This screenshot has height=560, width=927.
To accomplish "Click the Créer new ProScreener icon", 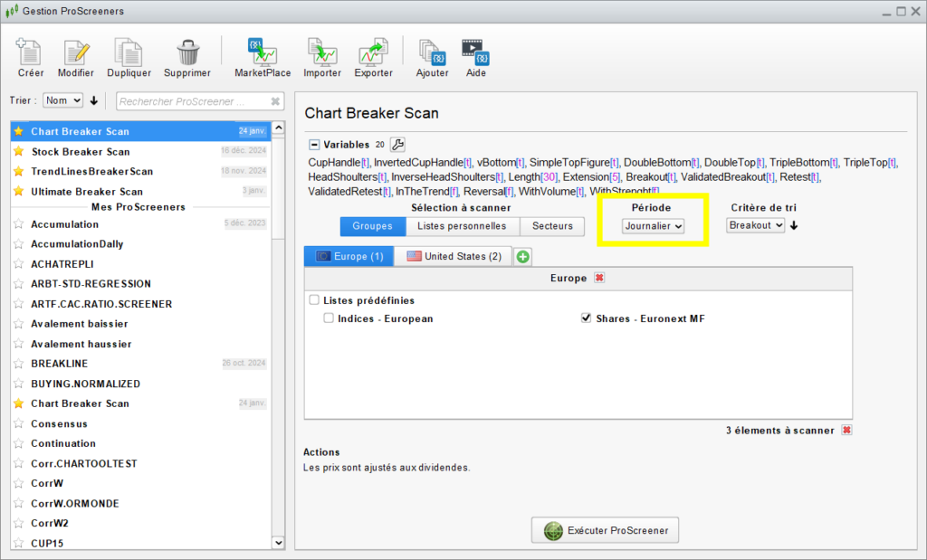I will [30, 52].
